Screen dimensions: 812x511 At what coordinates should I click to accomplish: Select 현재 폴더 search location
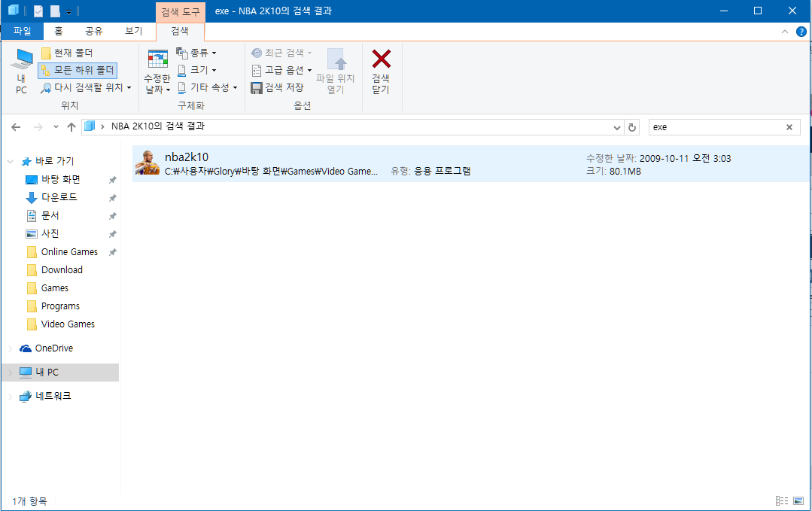point(67,53)
